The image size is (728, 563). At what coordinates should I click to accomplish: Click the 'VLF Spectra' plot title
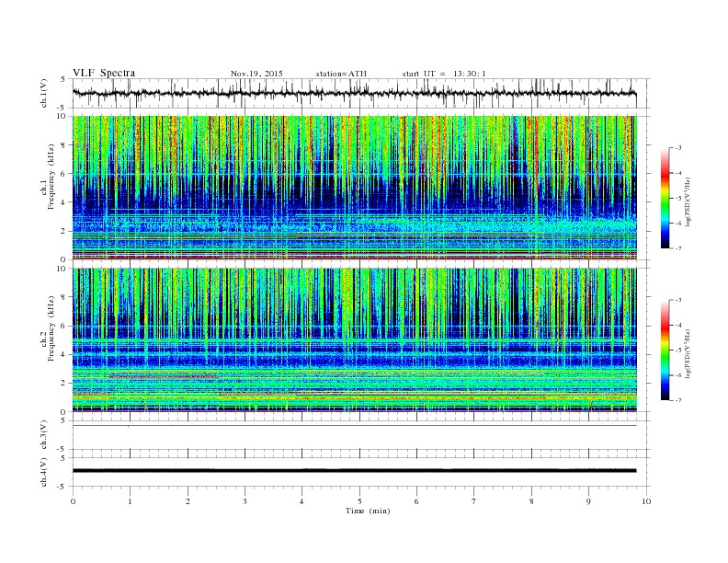pos(104,73)
